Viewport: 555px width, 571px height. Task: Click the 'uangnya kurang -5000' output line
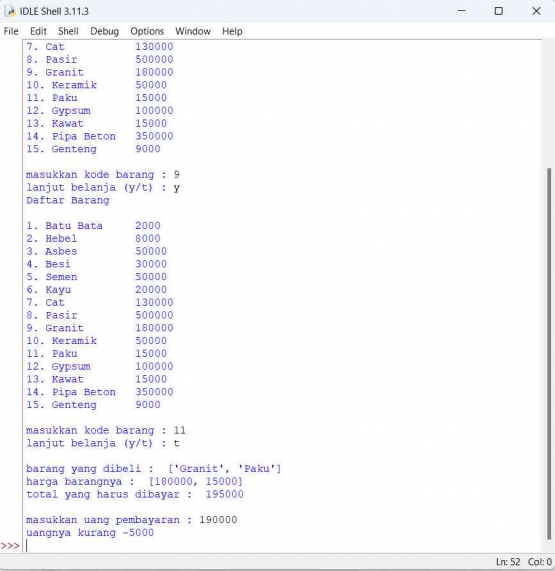[x=90, y=533]
